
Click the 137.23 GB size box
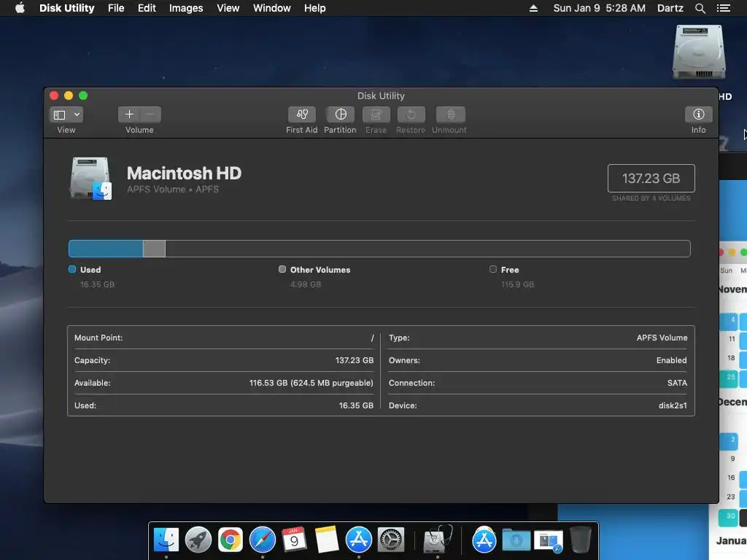[651, 178]
